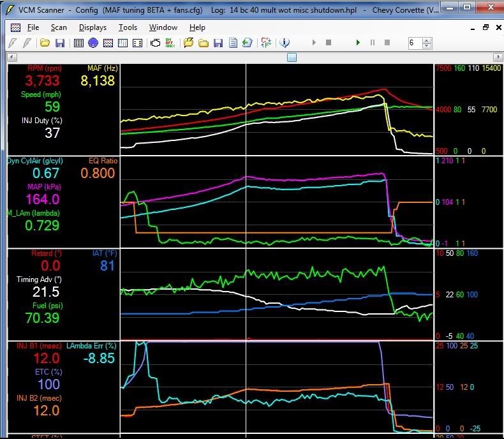The image size is (504, 439).
Task: Select the INJ B1 (msec) label
Action: point(39,346)
